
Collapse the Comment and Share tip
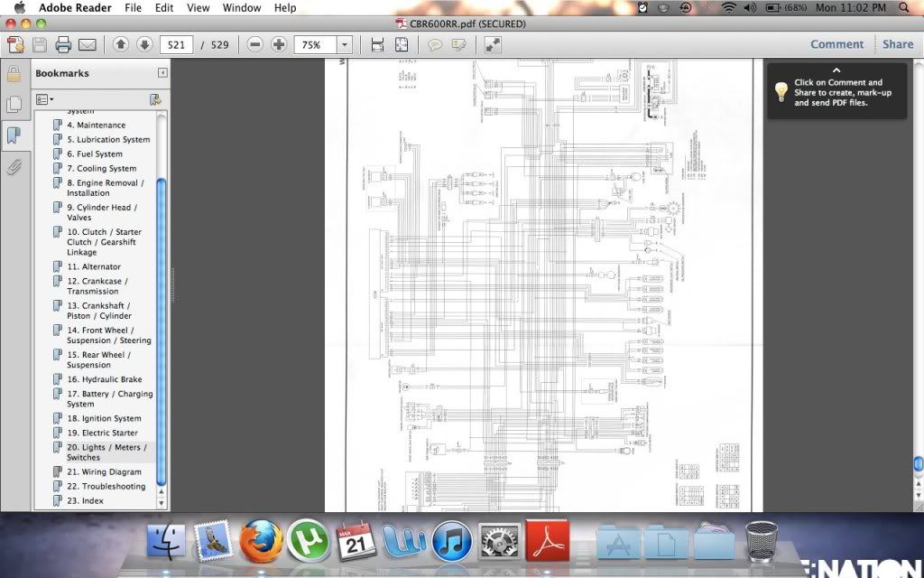836,70
